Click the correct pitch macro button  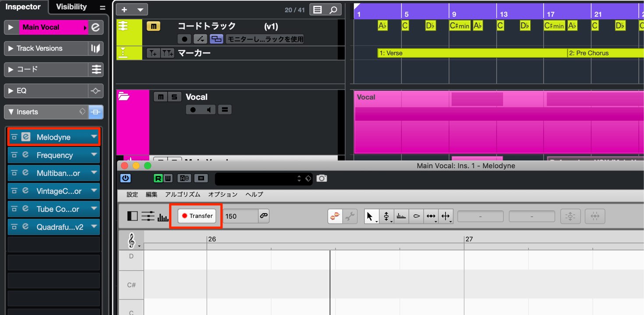570,216
